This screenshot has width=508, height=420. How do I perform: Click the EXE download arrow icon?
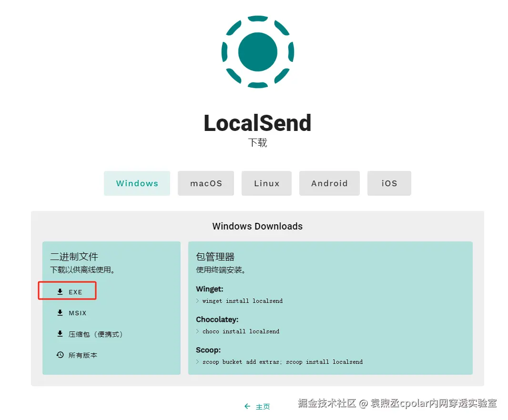click(60, 292)
